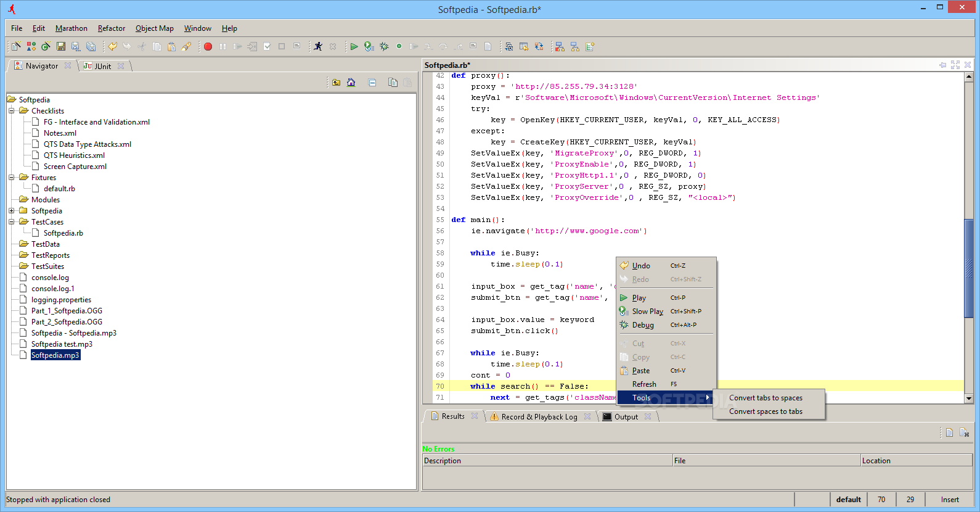Open the Tools submenu arrow

click(x=708, y=398)
